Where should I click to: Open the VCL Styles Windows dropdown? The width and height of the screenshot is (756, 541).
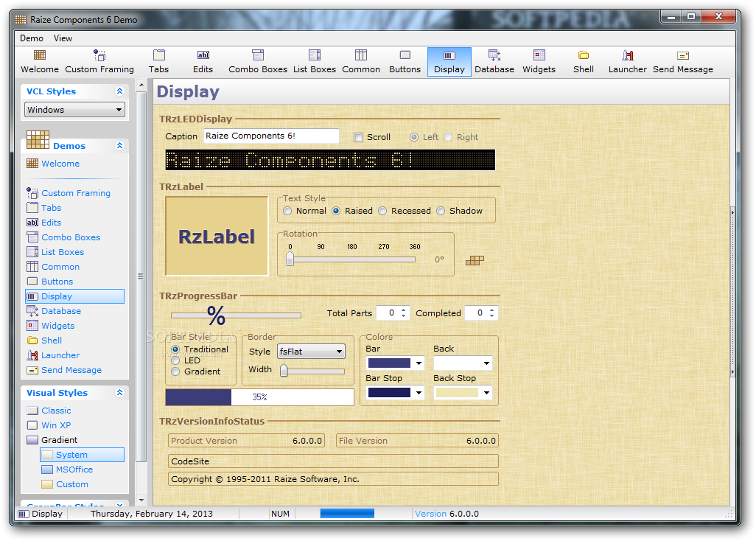(74, 110)
